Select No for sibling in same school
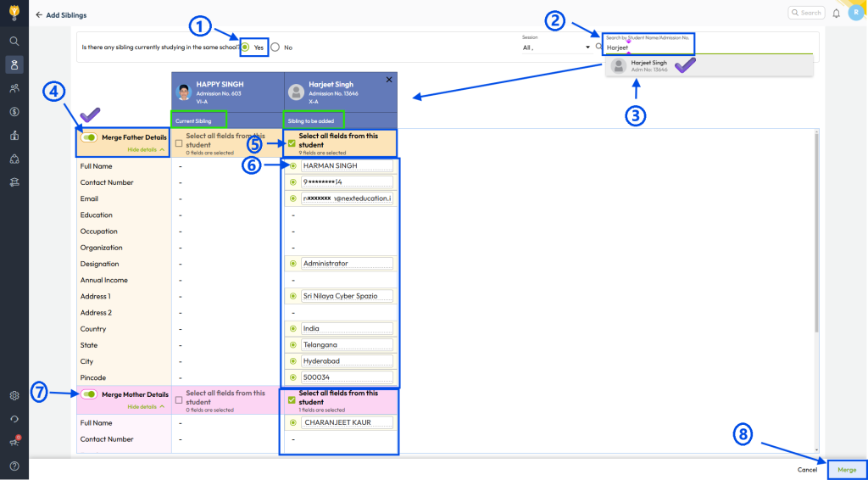The width and height of the screenshot is (868, 480). [275, 47]
